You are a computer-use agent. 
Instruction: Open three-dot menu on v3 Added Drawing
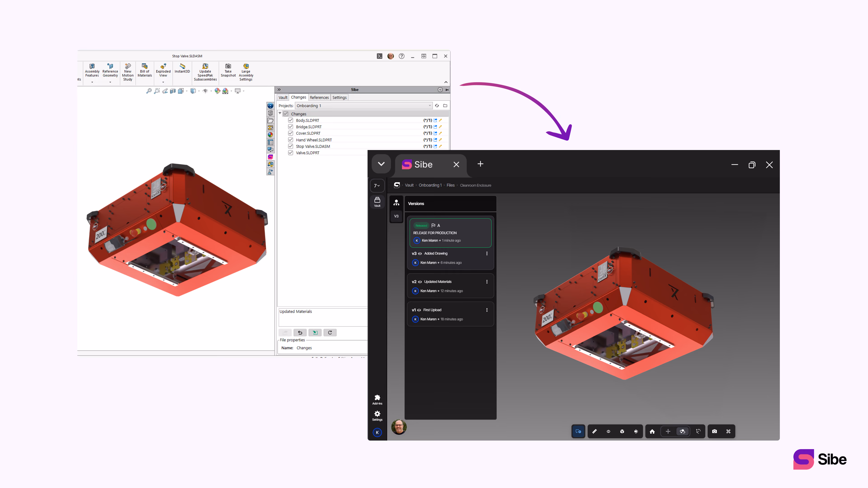pyautogui.click(x=487, y=253)
